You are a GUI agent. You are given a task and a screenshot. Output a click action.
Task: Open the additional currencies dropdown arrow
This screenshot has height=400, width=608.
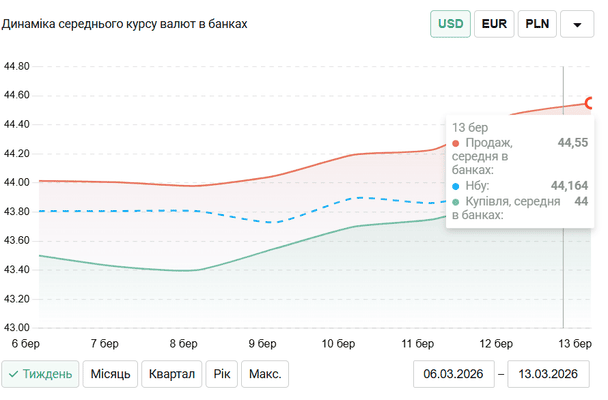point(577,23)
